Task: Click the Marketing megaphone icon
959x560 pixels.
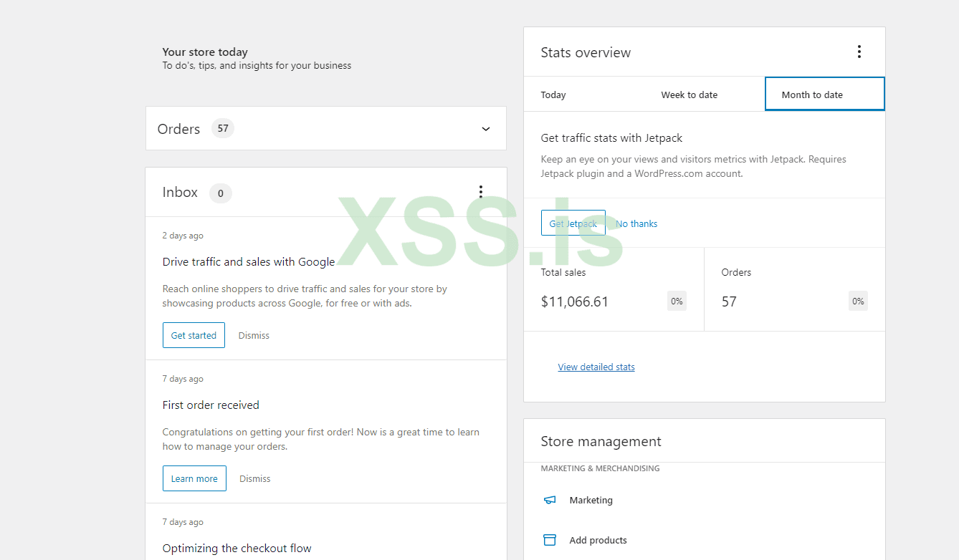Action: click(x=550, y=500)
